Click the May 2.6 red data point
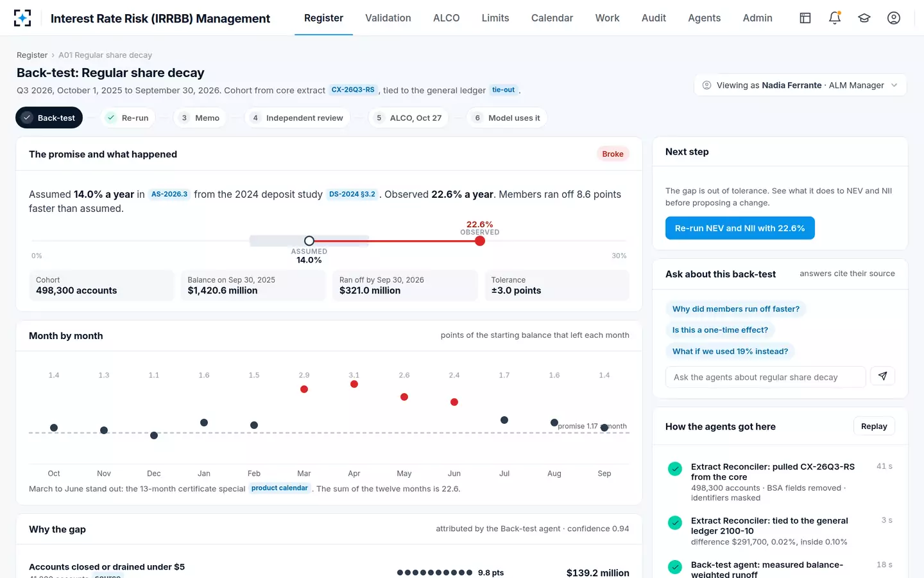This screenshot has width=924, height=578. pos(404,397)
